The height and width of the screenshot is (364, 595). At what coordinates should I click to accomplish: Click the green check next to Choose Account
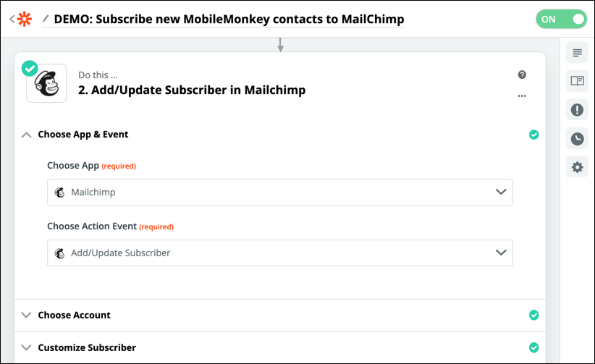click(x=534, y=315)
